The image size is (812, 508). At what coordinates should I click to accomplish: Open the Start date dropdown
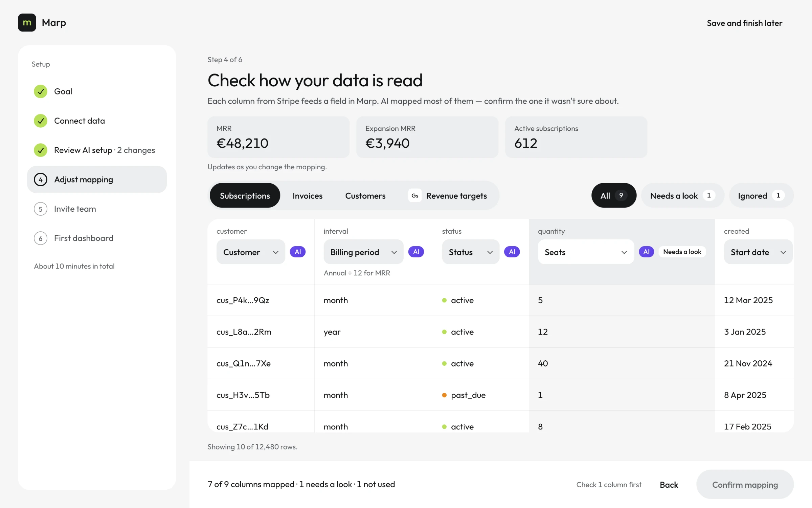(x=758, y=252)
